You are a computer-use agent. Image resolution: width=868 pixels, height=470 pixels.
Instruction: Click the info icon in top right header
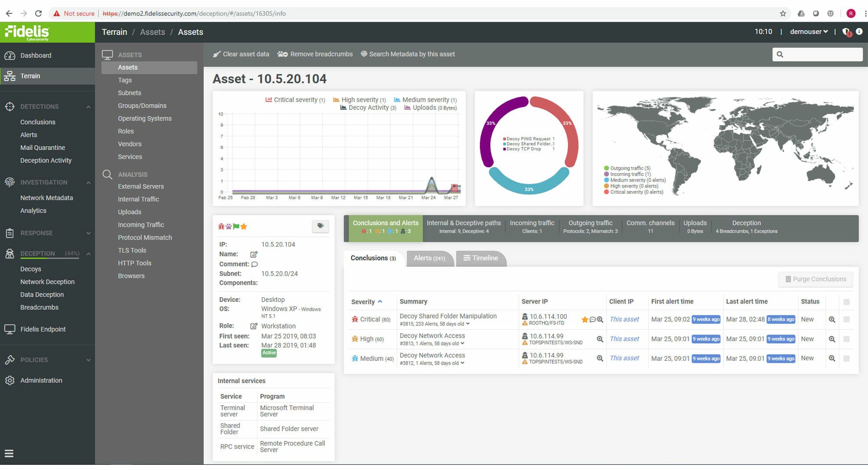[859, 32]
